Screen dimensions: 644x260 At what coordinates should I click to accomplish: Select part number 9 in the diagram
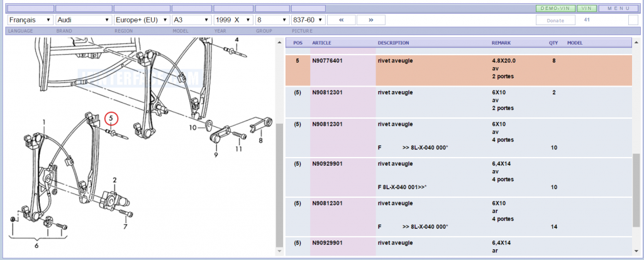pyautogui.click(x=215, y=154)
